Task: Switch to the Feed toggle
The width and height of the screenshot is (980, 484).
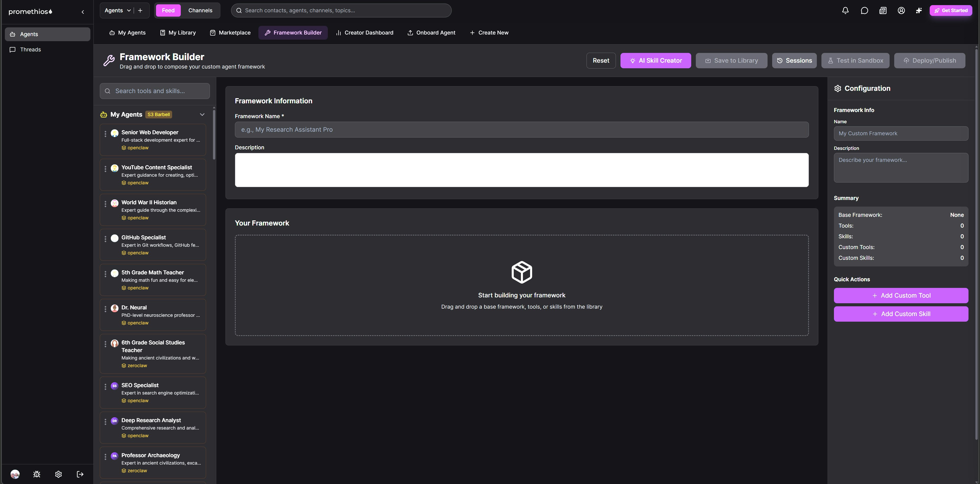Action: pos(168,10)
